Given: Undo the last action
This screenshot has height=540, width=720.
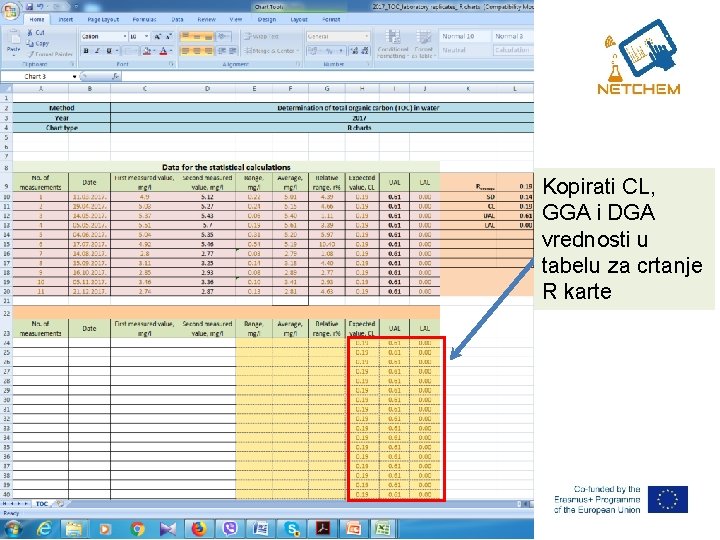Looking at the screenshot, I should point(40,6).
